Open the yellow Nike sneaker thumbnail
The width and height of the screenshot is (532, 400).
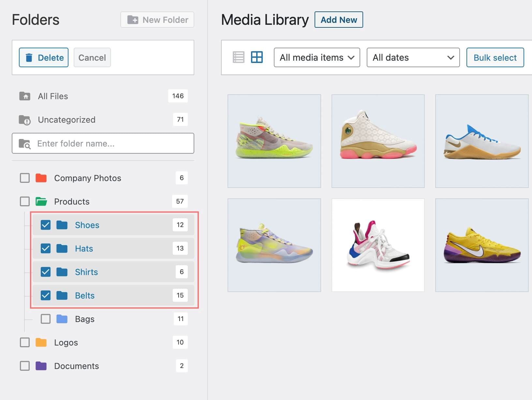coord(481,245)
